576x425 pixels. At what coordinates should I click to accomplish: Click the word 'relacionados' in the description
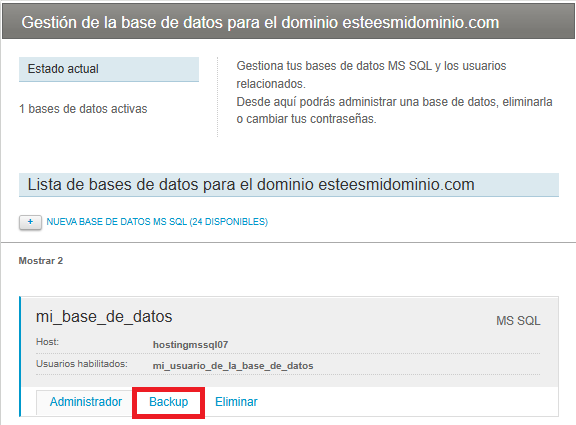click(271, 84)
